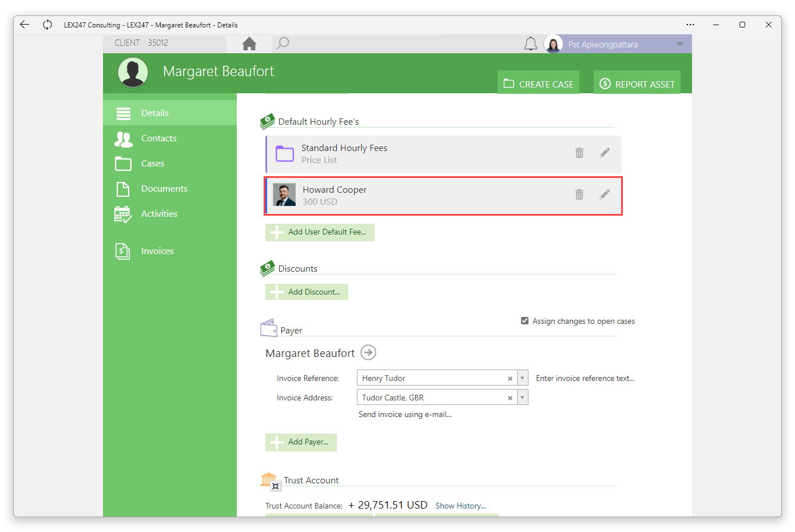The image size is (795, 532).
Task: Open payer Margaret Beaufort via arrow icon
Action: [368, 352]
